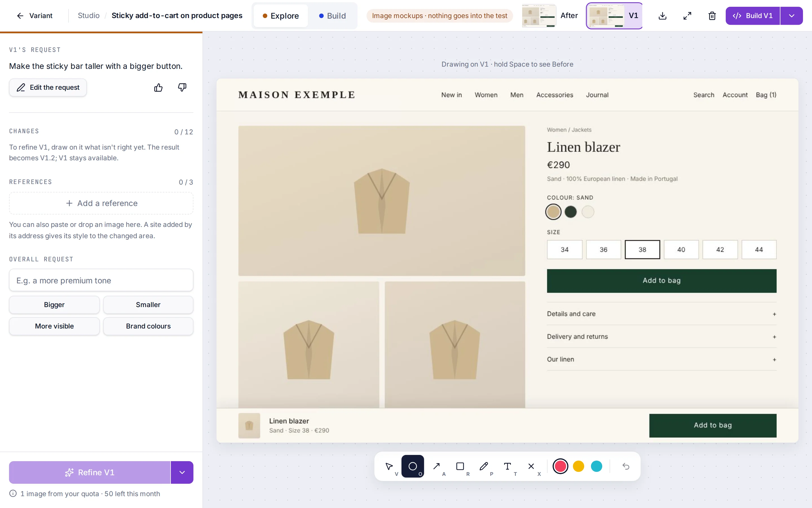Switch to the Build mode tab

click(332, 16)
